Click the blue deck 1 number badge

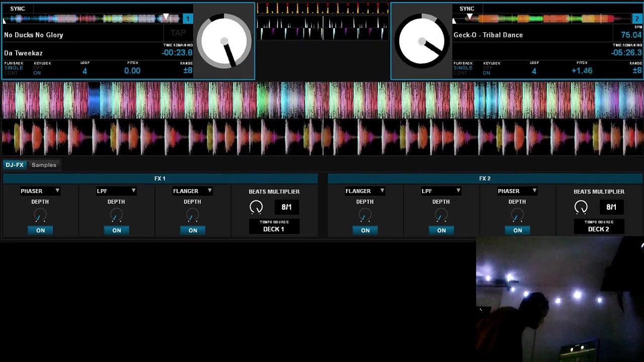click(x=188, y=19)
